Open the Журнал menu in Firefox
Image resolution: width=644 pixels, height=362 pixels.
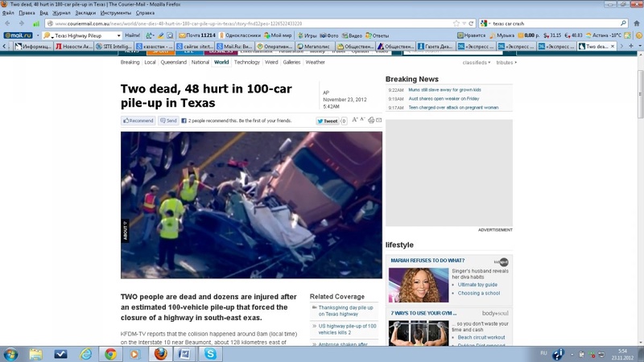tap(62, 13)
